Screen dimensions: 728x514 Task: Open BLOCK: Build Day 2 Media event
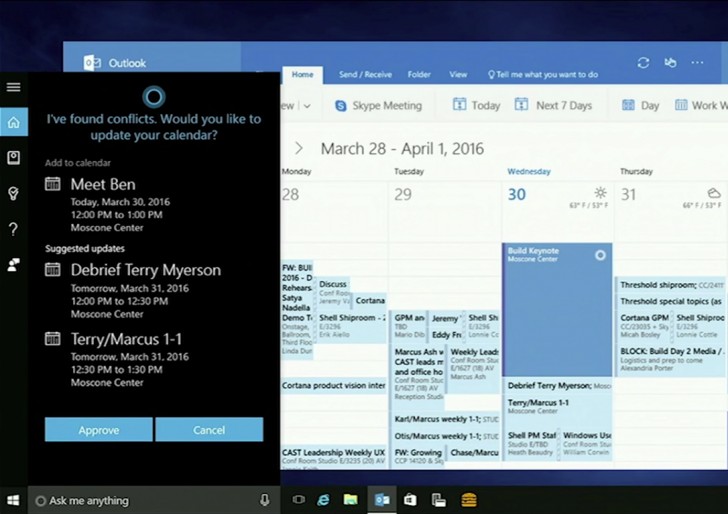tap(671, 359)
